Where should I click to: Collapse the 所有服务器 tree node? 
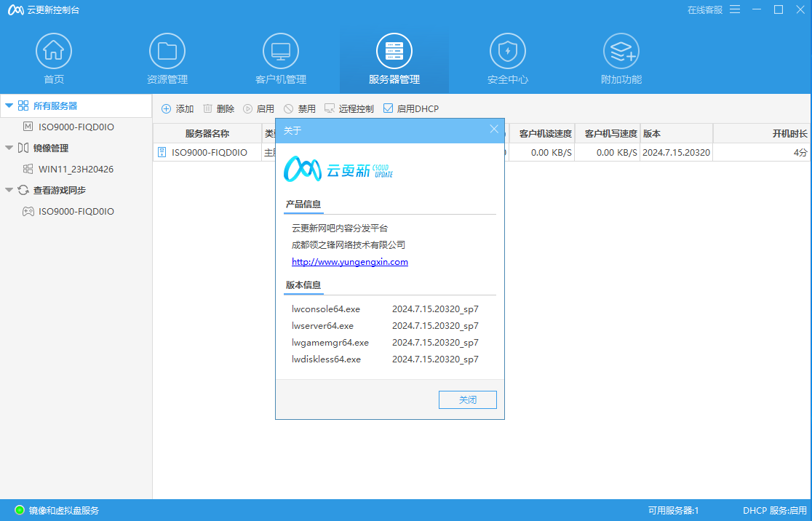[9, 106]
